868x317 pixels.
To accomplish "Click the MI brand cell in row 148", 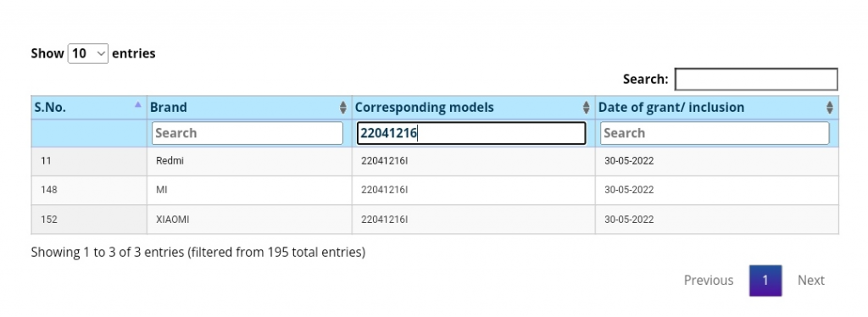I will tap(249, 191).
